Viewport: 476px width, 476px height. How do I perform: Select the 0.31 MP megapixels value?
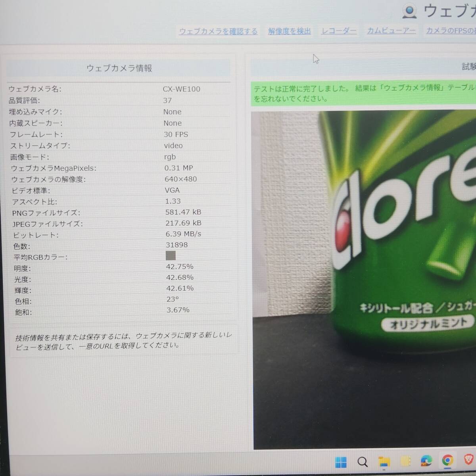[178, 168]
